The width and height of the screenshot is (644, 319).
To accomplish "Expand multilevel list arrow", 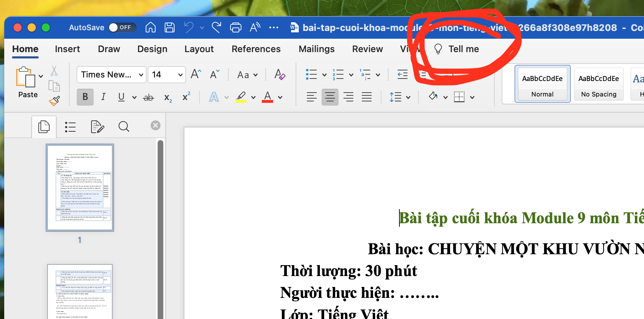I will 378,75.
